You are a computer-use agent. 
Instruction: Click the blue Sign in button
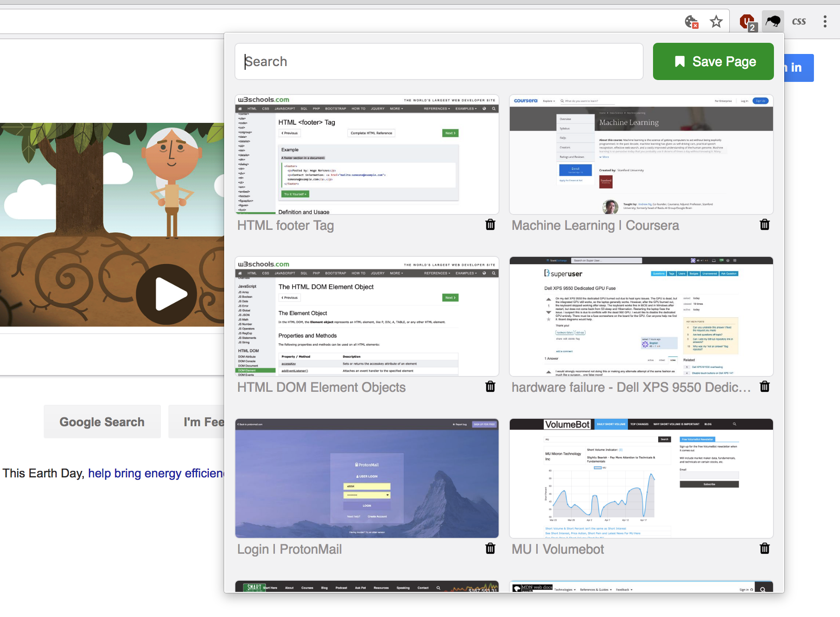coord(799,68)
